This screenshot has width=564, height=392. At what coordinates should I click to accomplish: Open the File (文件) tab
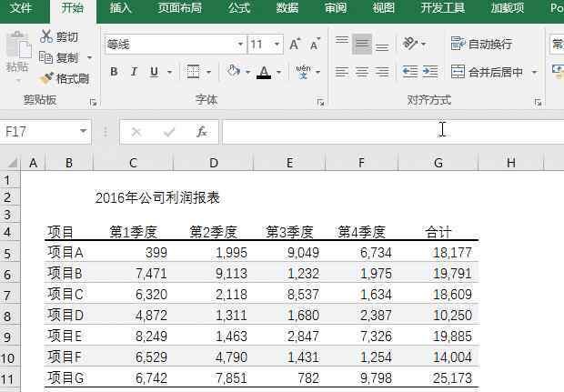(x=21, y=8)
